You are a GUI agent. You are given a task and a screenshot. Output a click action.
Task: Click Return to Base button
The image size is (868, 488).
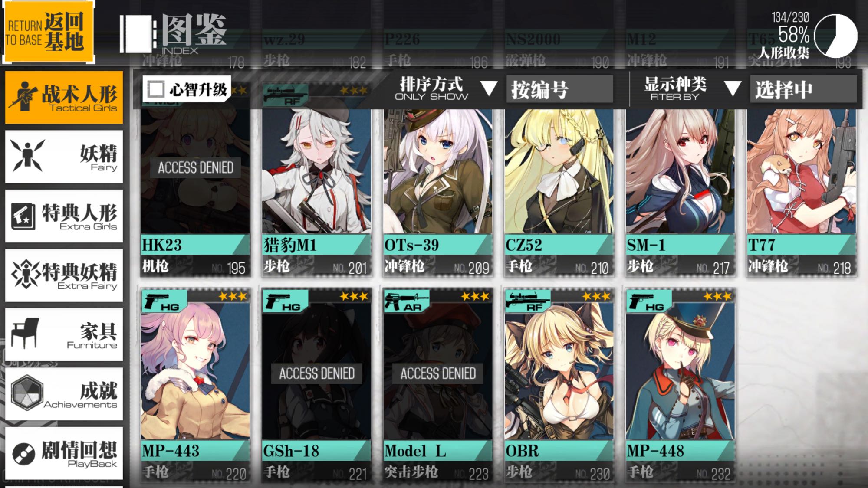[49, 32]
